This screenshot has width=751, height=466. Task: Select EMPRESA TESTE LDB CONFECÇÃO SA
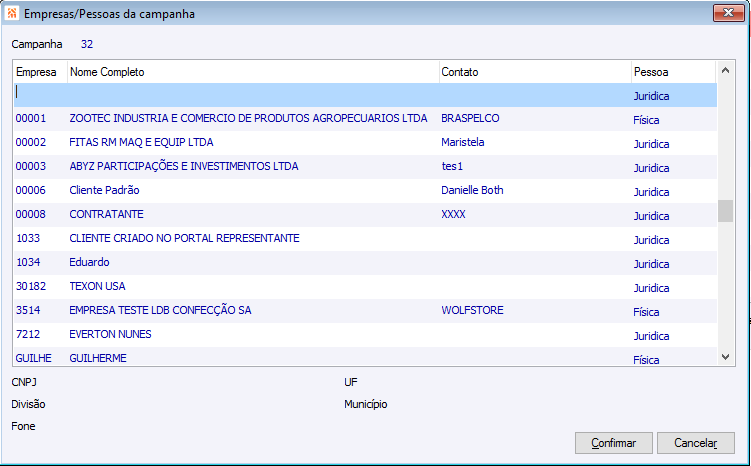point(160,310)
